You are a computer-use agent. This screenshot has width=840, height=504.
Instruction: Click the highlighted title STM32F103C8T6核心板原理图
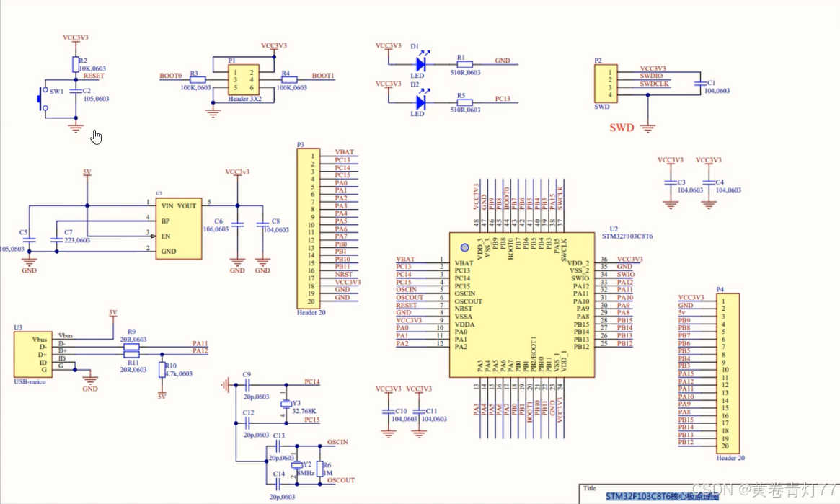(662, 497)
